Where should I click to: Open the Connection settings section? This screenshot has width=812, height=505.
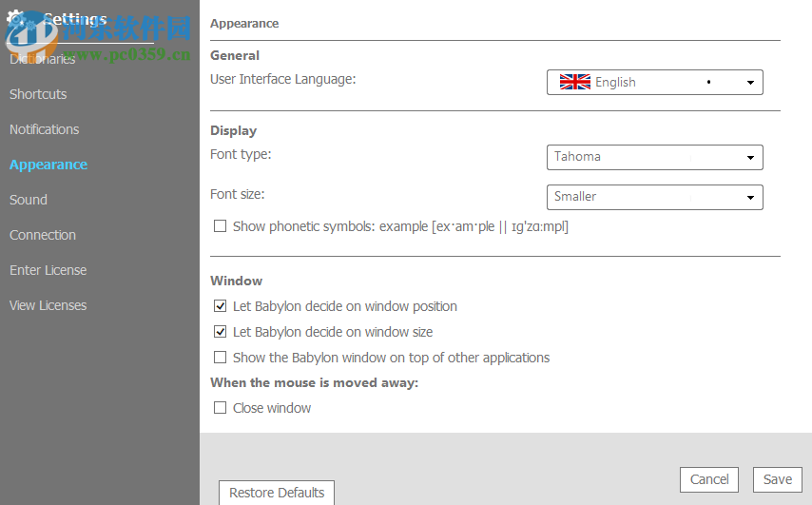coord(43,235)
